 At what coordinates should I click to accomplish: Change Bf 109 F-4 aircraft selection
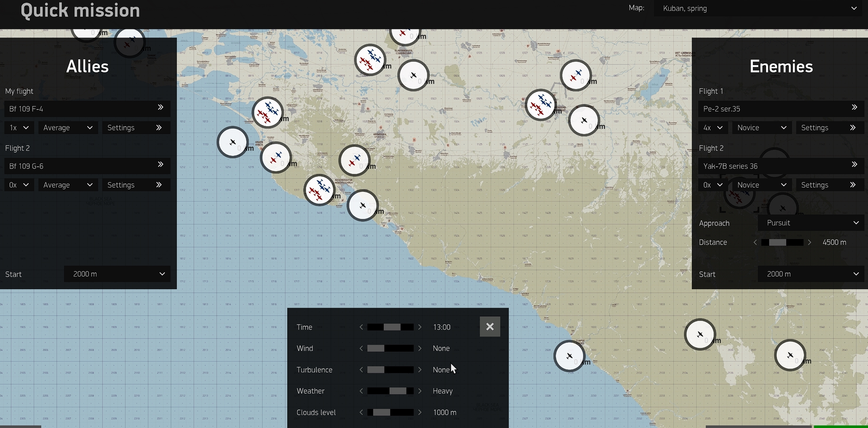coord(87,109)
